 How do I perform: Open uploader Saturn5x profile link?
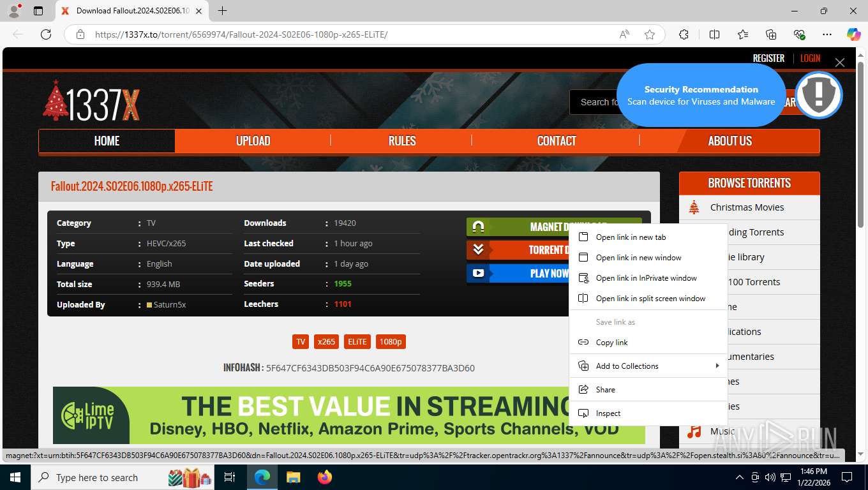[170, 304]
